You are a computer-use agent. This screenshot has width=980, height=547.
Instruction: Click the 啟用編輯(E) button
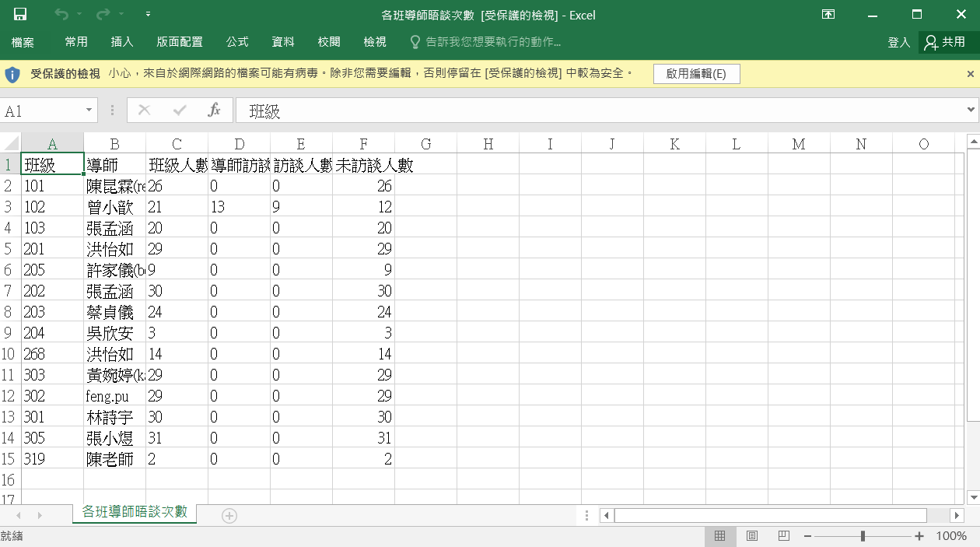(696, 74)
